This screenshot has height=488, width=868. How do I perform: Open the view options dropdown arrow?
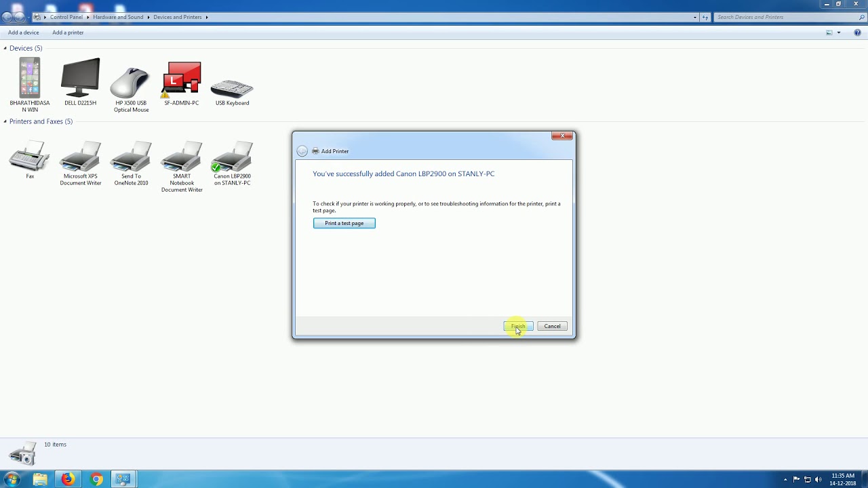[838, 33]
